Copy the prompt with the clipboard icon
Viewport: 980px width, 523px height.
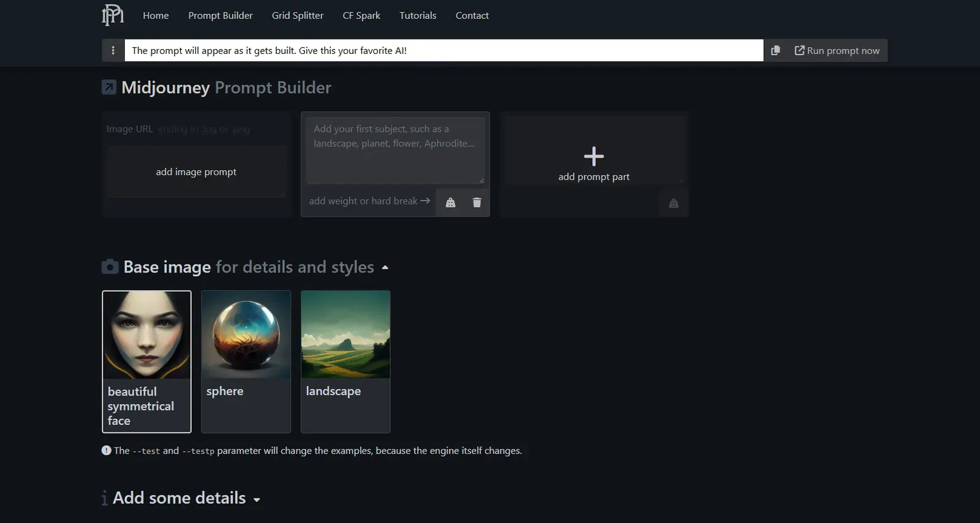click(x=775, y=50)
